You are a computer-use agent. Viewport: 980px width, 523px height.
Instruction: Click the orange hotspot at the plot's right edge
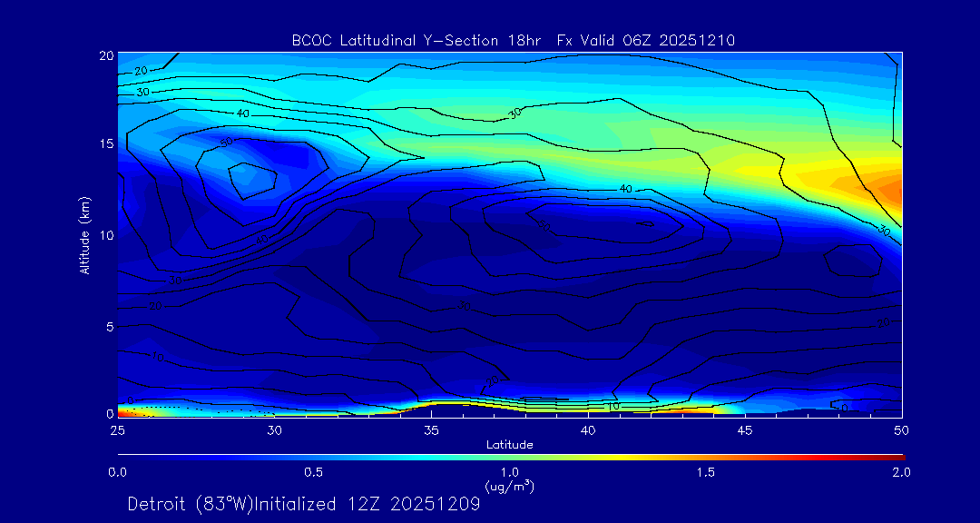pos(891,188)
